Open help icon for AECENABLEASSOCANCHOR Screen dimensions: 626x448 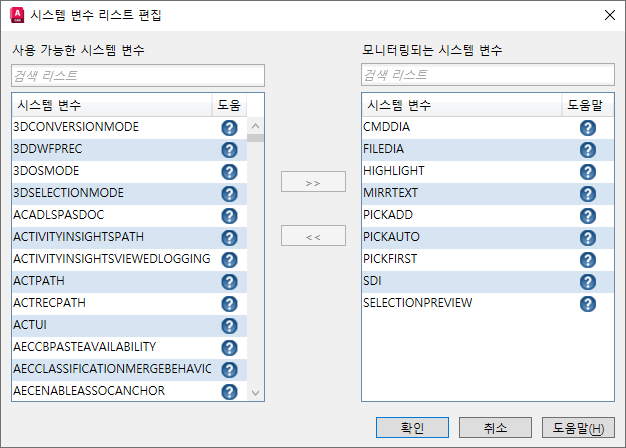(230, 391)
